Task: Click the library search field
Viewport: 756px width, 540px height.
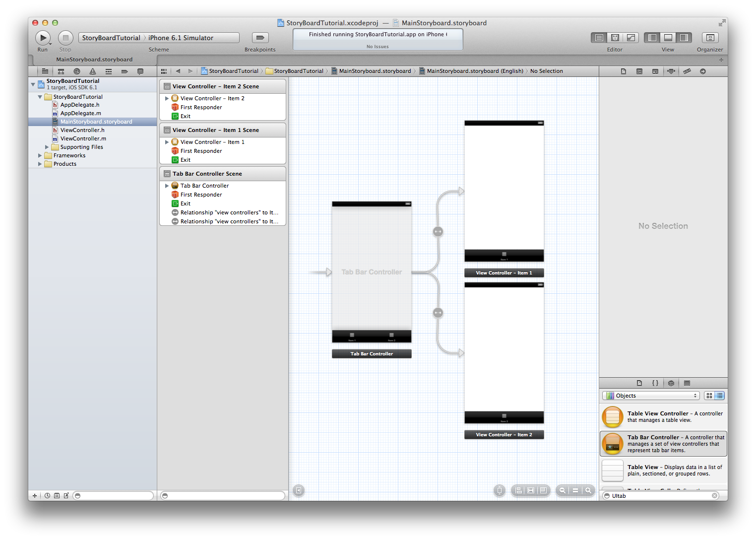Action: 661,496
